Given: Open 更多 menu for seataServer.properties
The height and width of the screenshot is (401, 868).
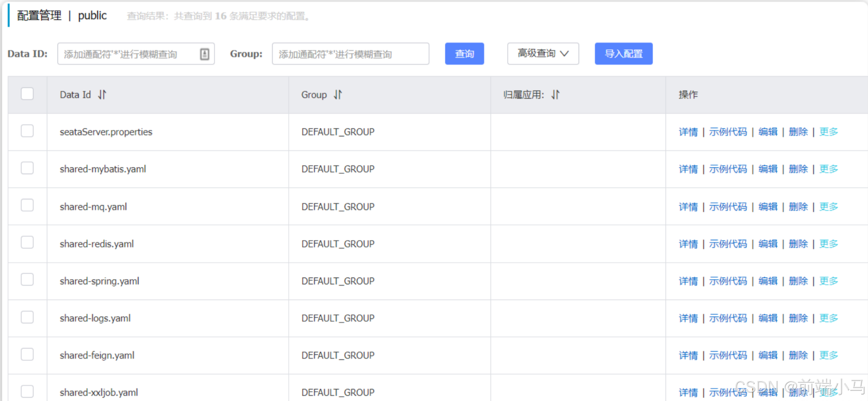Looking at the screenshot, I should (x=828, y=132).
